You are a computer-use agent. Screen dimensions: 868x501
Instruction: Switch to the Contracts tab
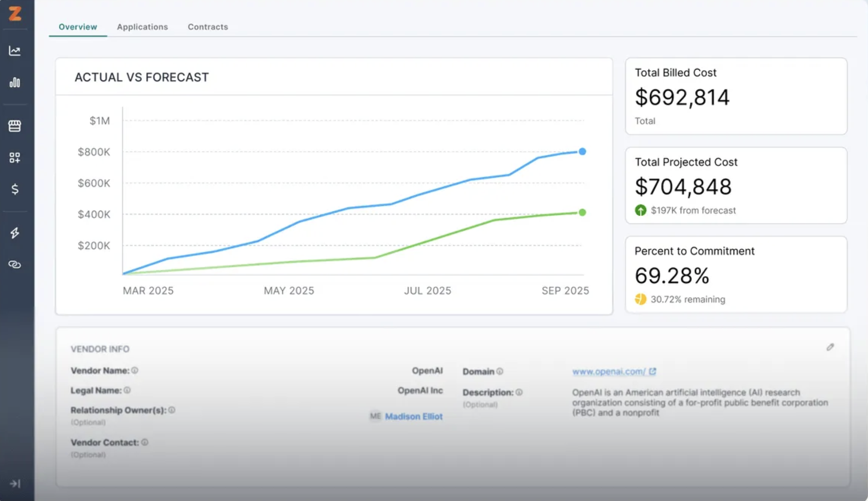pos(208,27)
